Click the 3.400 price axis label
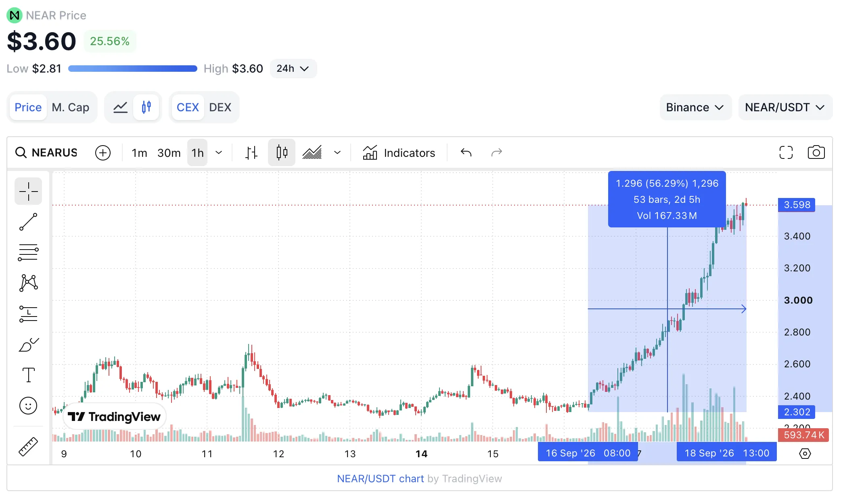The image size is (841, 504). click(x=797, y=236)
